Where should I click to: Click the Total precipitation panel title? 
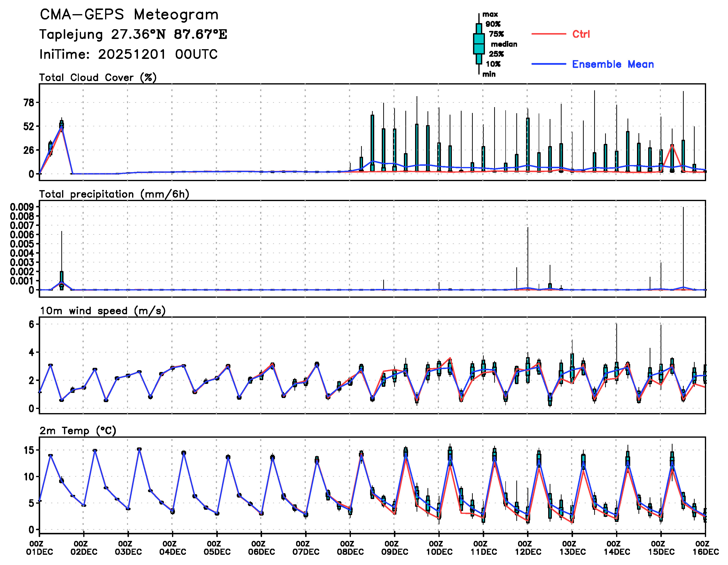(114, 194)
